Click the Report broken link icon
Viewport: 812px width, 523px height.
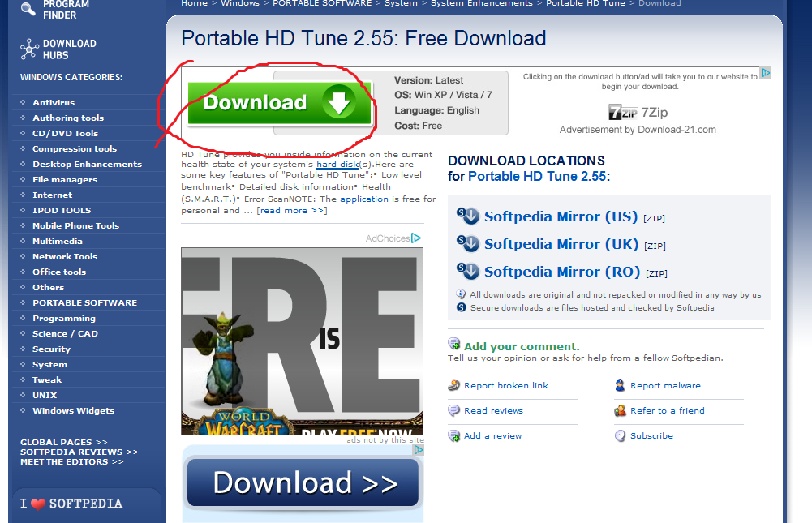click(x=454, y=385)
